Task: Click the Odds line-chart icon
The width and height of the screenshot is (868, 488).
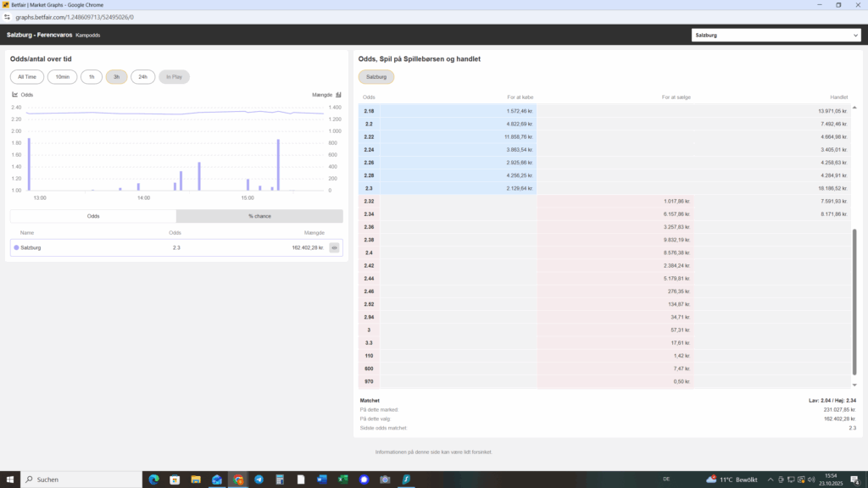Action: point(15,95)
